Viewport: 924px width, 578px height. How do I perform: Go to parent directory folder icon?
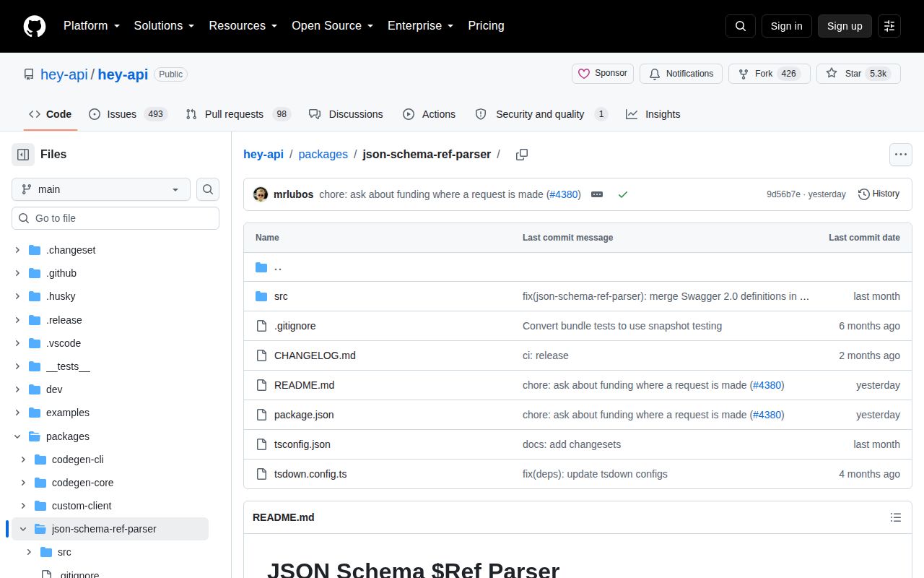pos(261,267)
